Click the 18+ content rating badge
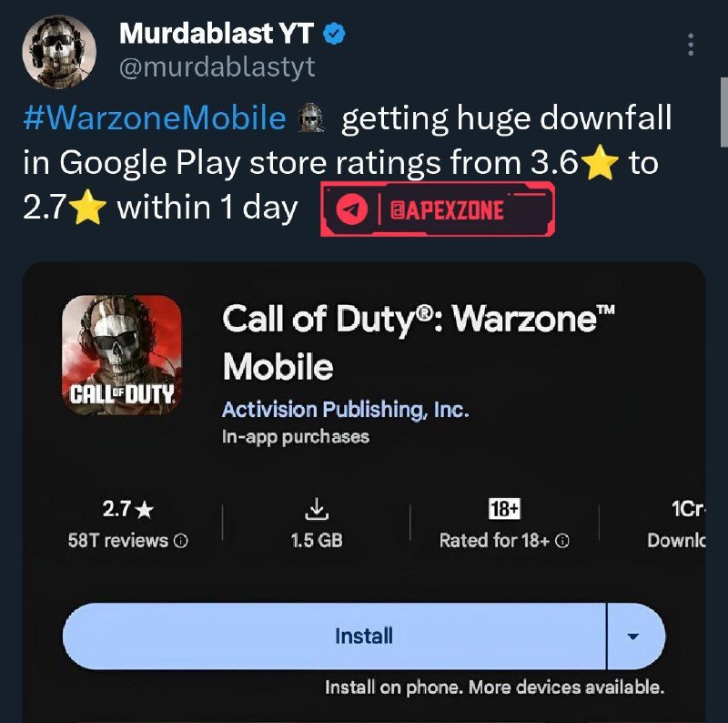The width and height of the screenshot is (728, 723). tap(505, 509)
